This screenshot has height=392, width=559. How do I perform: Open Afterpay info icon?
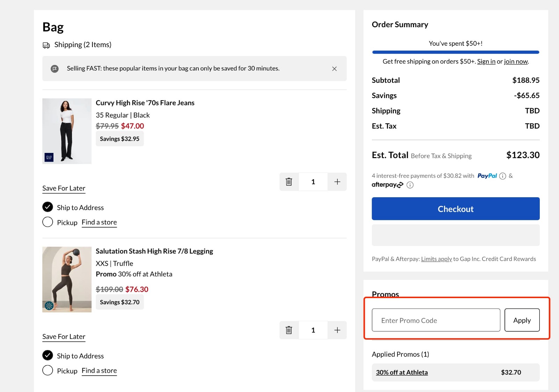coord(410,185)
